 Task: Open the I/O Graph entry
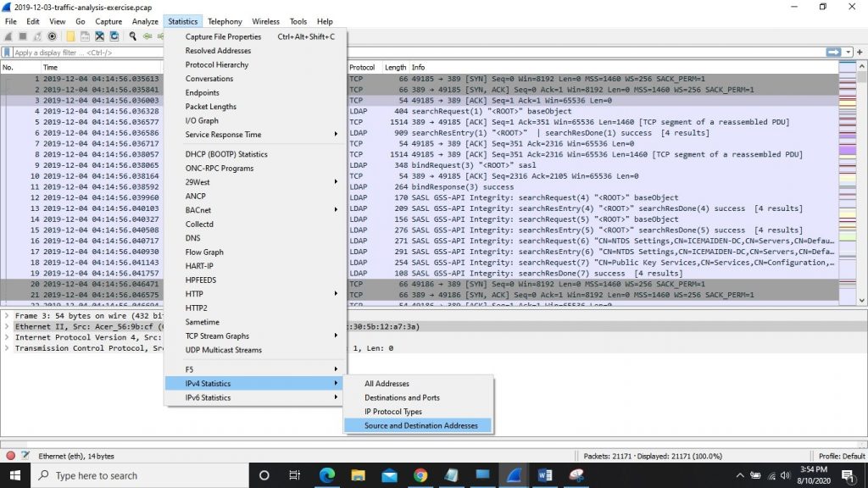point(254,120)
